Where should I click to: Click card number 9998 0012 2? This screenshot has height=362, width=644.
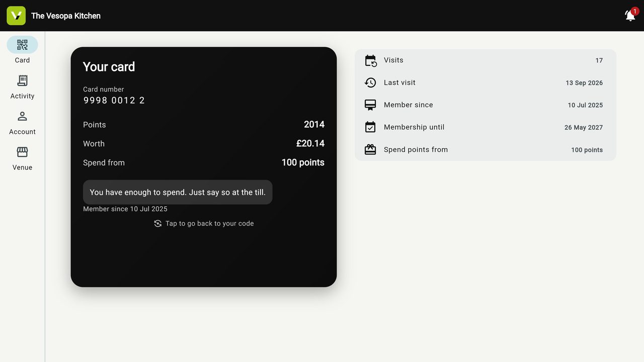(114, 101)
